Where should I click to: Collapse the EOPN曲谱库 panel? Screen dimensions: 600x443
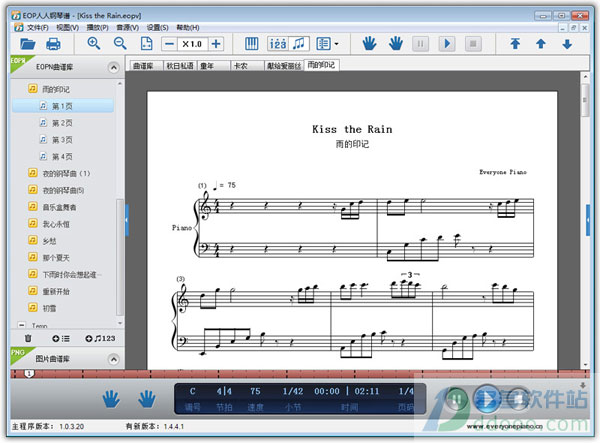pyautogui.click(x=113, y=68)
